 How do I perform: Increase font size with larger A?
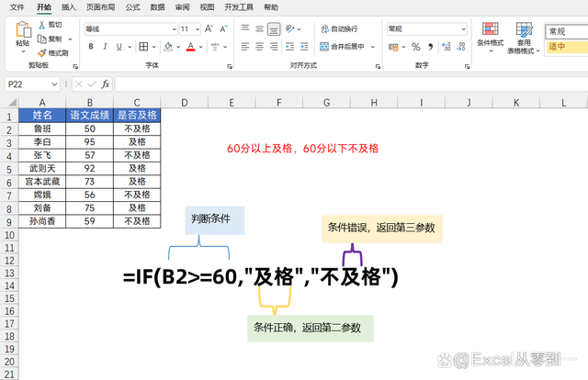[x=209, y=28]
